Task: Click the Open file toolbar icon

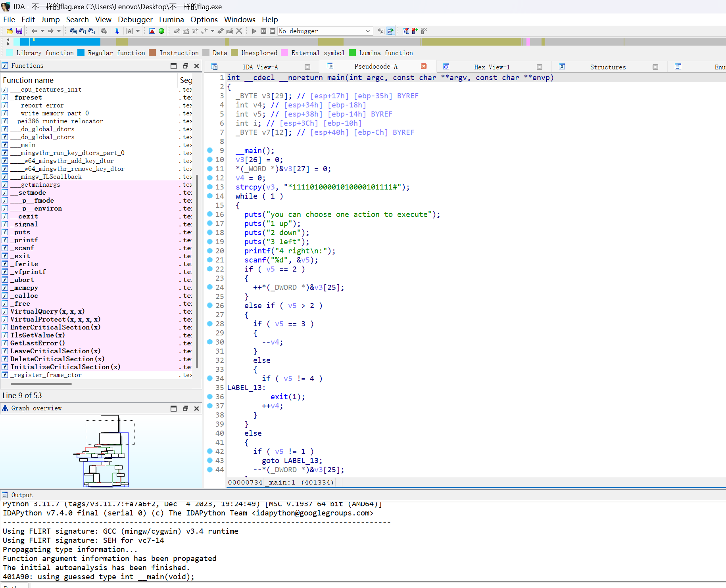Action: 10,31
